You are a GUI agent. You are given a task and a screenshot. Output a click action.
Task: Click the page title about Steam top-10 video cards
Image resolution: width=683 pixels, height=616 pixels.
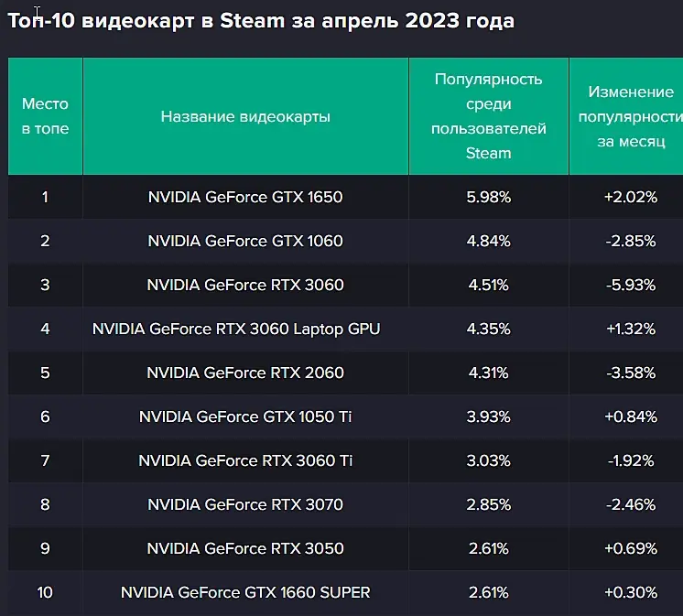point(261,21)
